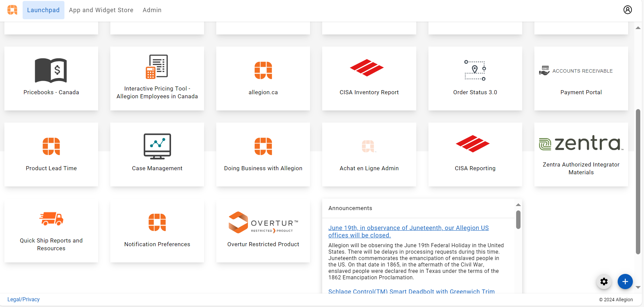Open Case Management monitor chart icon

(157, 146)
